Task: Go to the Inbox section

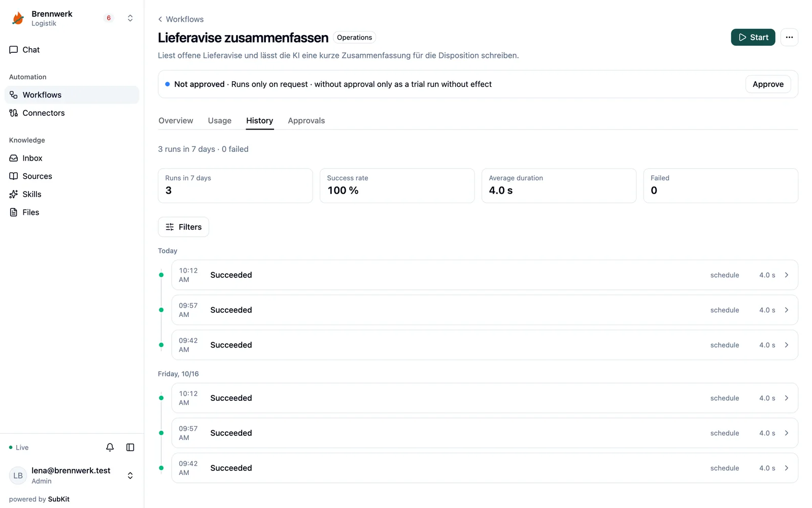Action: (72, 158)
